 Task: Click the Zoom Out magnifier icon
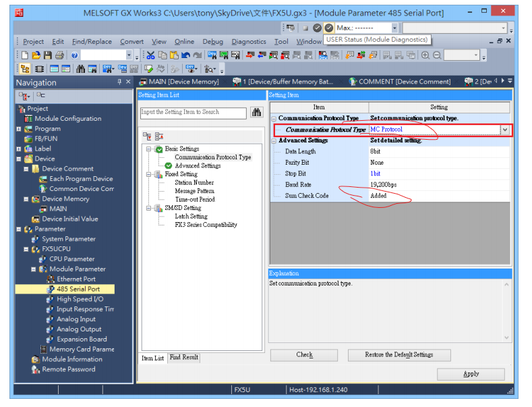[438, 55]
